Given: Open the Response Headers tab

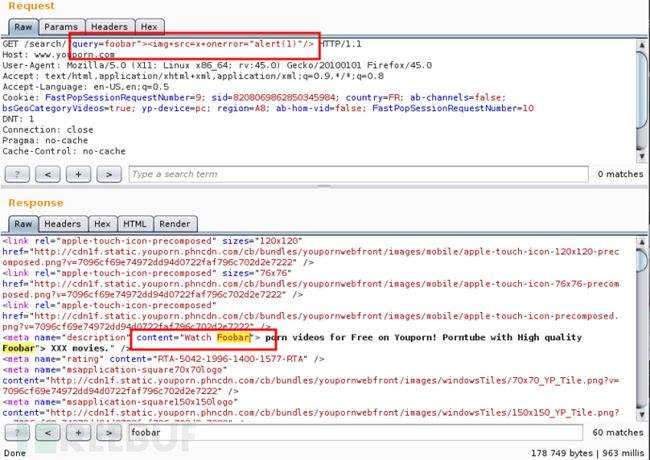Looking at the screenshot, I should pyautogui.click(x=63, y=224).
